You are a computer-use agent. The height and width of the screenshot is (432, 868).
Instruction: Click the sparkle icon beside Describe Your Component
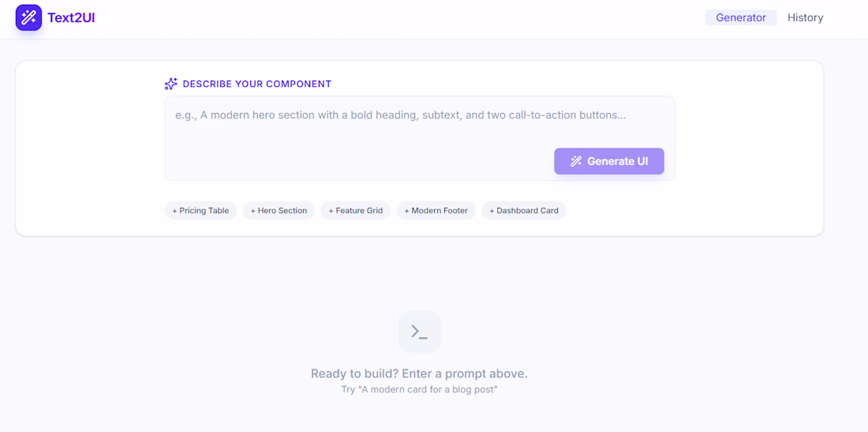coord(170,84)
